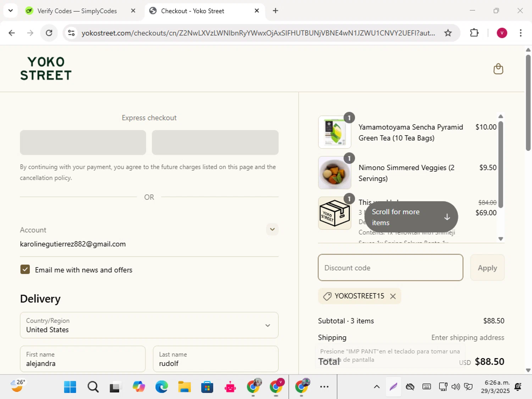Click the Last name field
Screen dimensions: 532x399
pos(216,359)
